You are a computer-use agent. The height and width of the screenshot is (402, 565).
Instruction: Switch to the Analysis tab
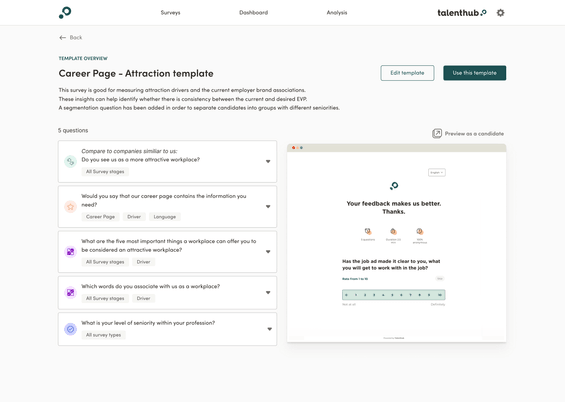337,13
